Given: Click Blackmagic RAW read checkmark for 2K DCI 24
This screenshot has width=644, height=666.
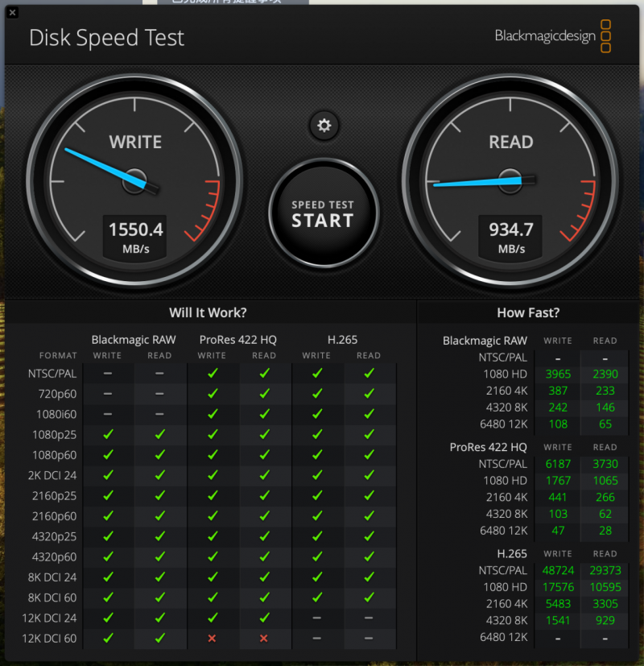Looking at the screenshot, I should (160, 475).
